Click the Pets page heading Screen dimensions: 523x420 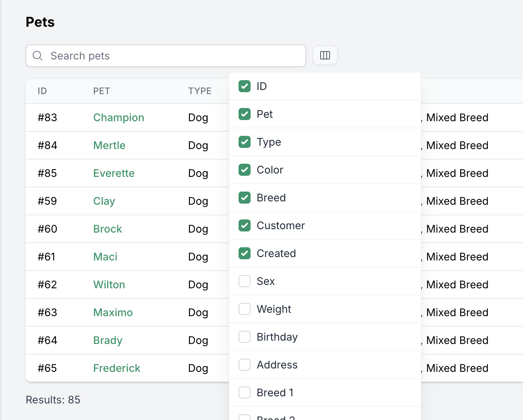pyautogui.click(x=40, y=22)
